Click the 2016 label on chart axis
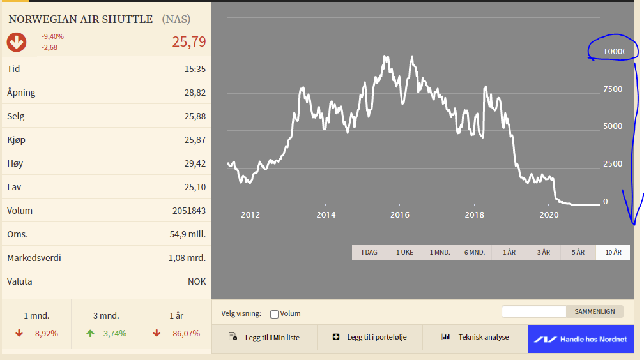The image size is (644, 360). pos(400,214)
